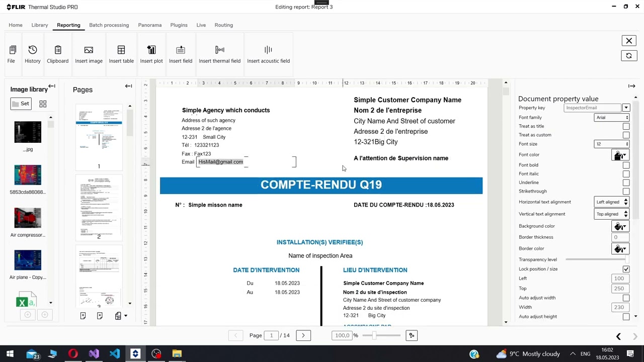Uncheck Lock position / size
Viewport: 644px width, 362px height.
[x=626, y=269]
